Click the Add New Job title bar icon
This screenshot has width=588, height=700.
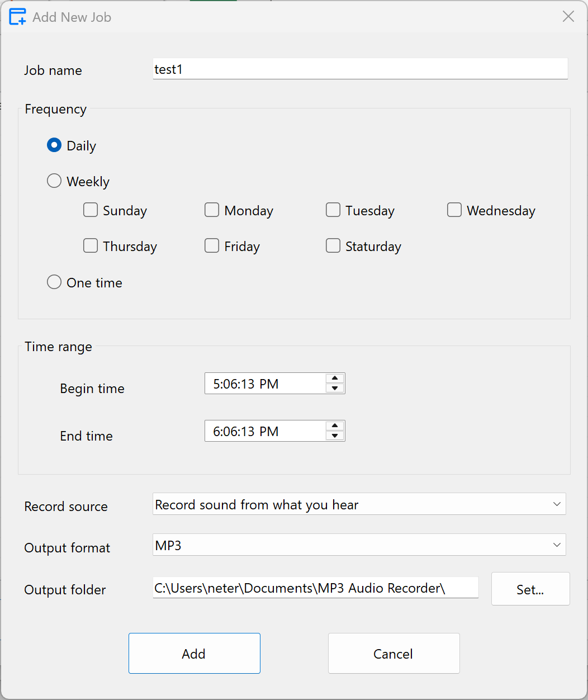pos(17,17)
